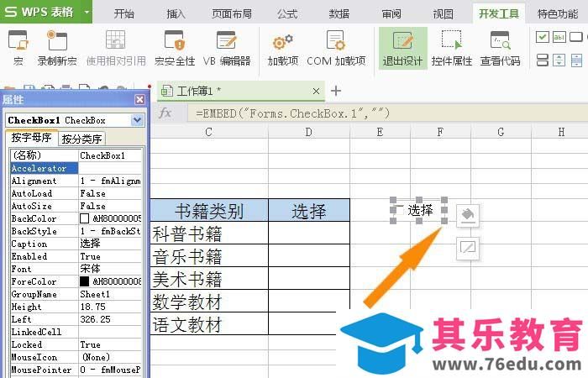Select the 按字母序 tab
This screenshot has height=378, width=588.
[x=32, y=138]
